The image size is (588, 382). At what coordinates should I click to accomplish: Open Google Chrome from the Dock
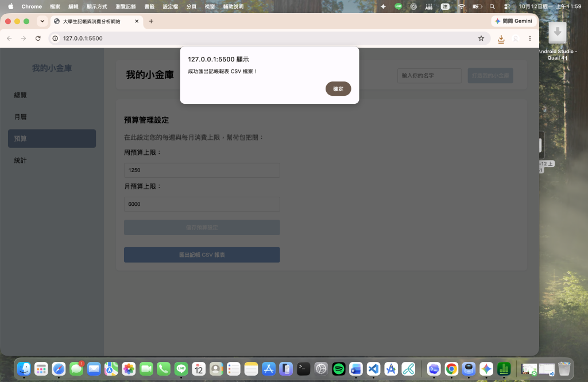coord(451,369)
